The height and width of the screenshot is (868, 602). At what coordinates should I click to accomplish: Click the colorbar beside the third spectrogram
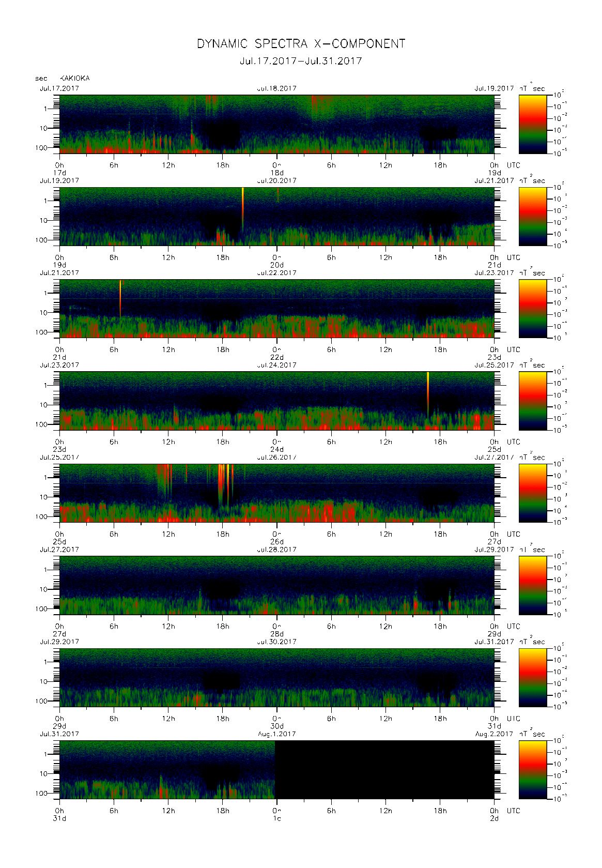[x=532, y=309]
